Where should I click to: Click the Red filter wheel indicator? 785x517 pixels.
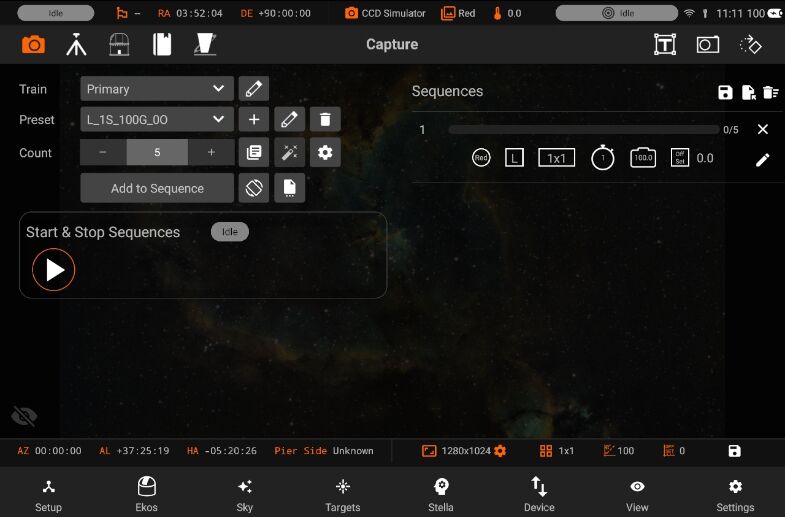click(x=458, y=14)
